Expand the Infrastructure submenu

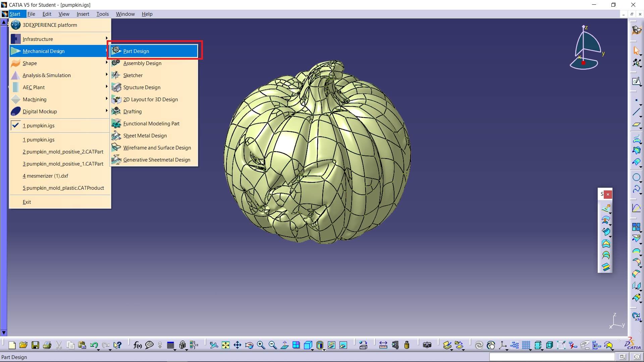click(x=60, y=39)
